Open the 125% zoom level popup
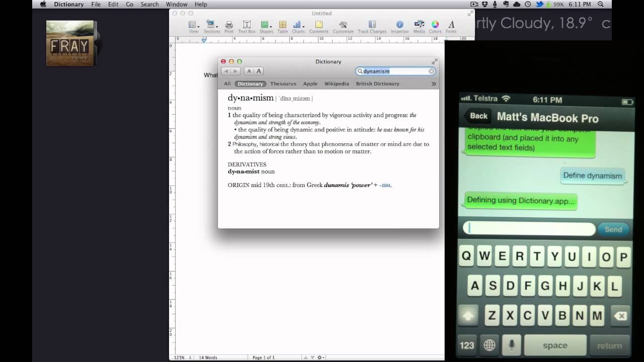644x362 pixels. click(x=182, y=357)
